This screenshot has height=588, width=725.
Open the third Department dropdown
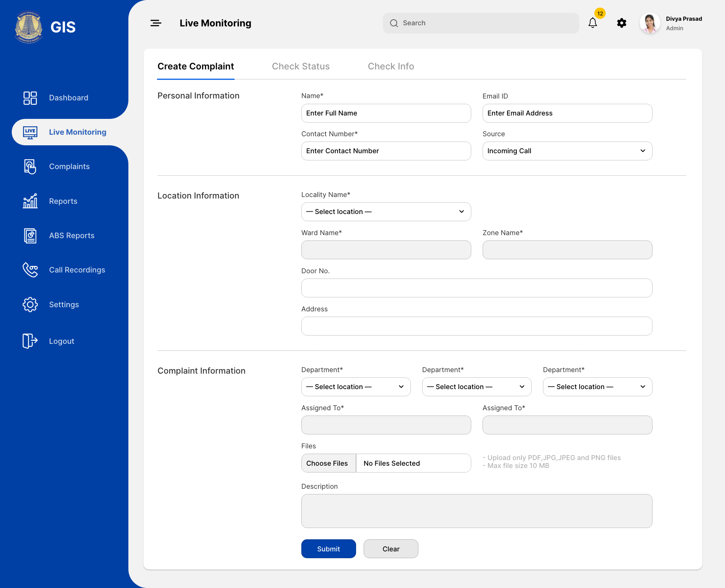(x=597, y=387)
